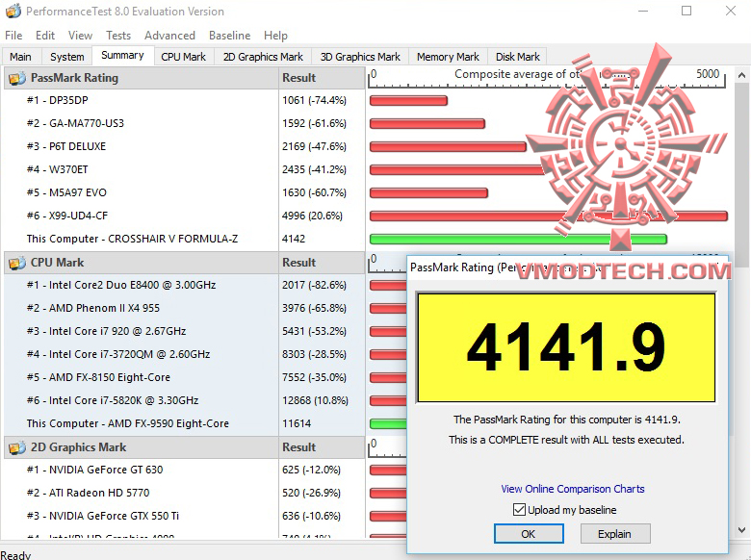This screenshot has height=560, width=751.
Task: Click the CPU Mark Result column header
Action: pos(322,263)
